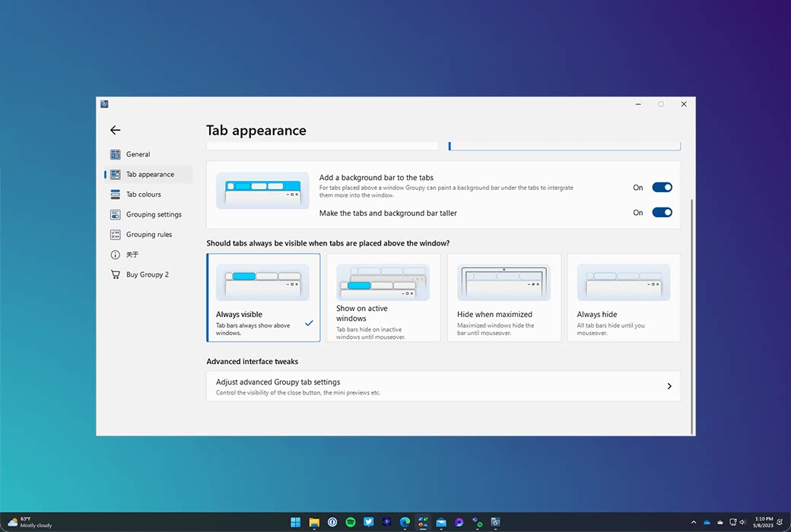
Task: Click the Always visible option card
Action: click(x=263, y=298)
